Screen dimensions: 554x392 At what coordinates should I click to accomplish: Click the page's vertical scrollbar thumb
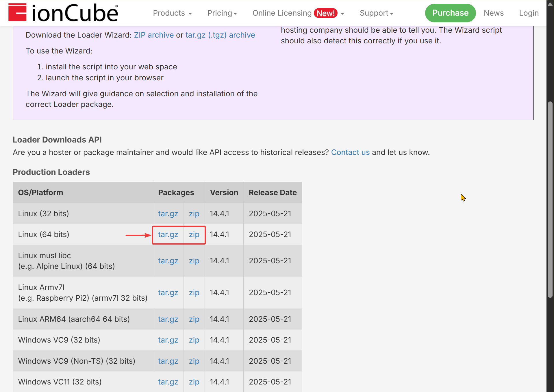pyautogui.click(x=550, y=199)
